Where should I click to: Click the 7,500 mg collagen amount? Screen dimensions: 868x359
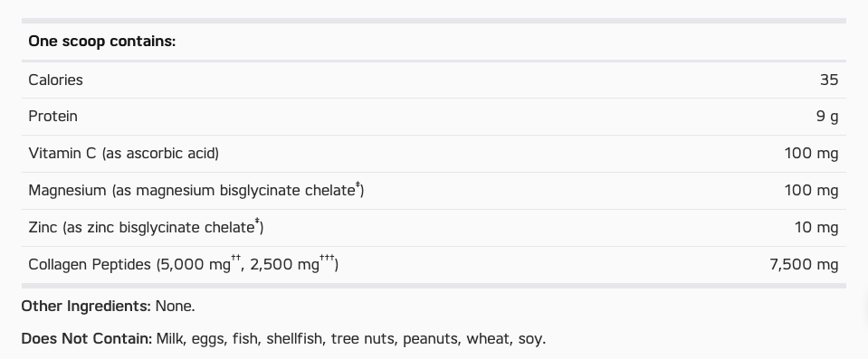(804, 264)
